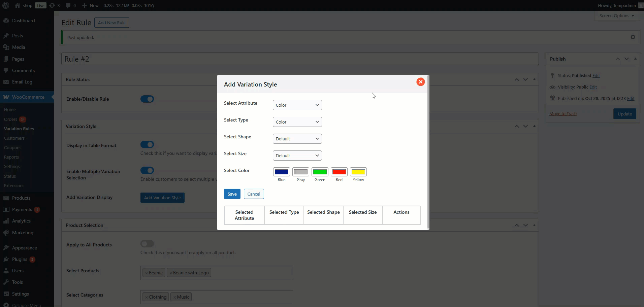Close the Add Variation Style dialog
This screenshot has width=644, height=307.
pos(420,82)
